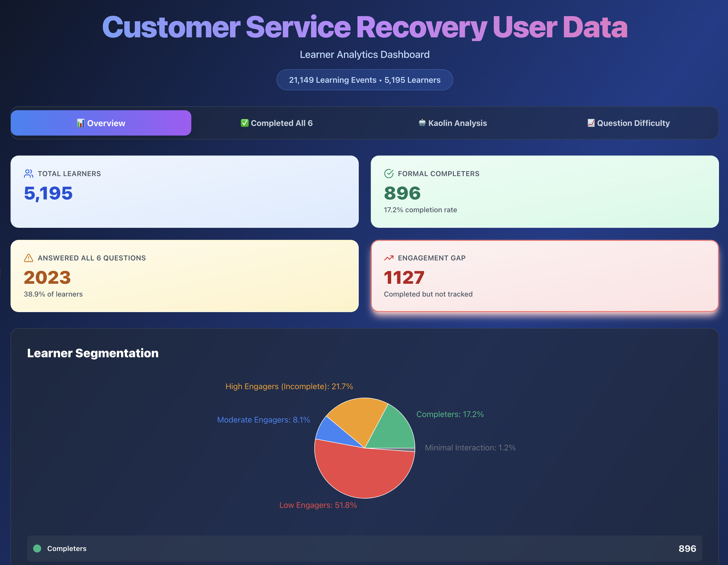Click the Engagement Gap trending arrow icon
This screenshot has height=565, width=728.
coord(389,258)
